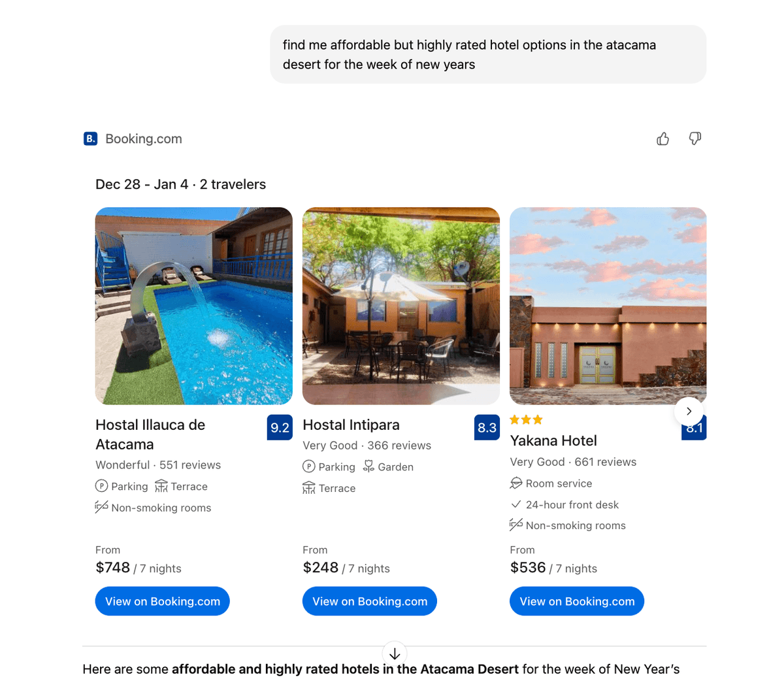Click the right chevron to see more hotels
The image size is (784, 684).
(689, 411)
